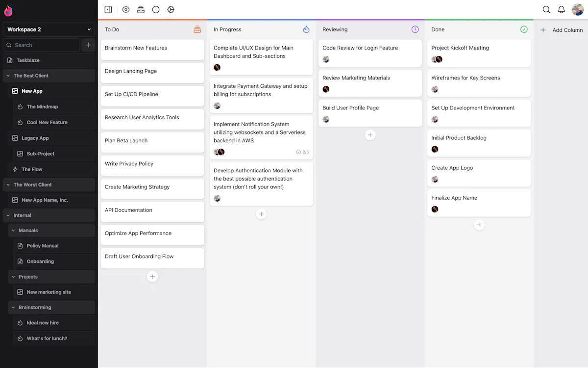Image resolution: width=588 pixels, height=368 pixels.
Task: Open the inbox tray icon in top toolbar
Action: pyautogui.click(x=141, y=10)
